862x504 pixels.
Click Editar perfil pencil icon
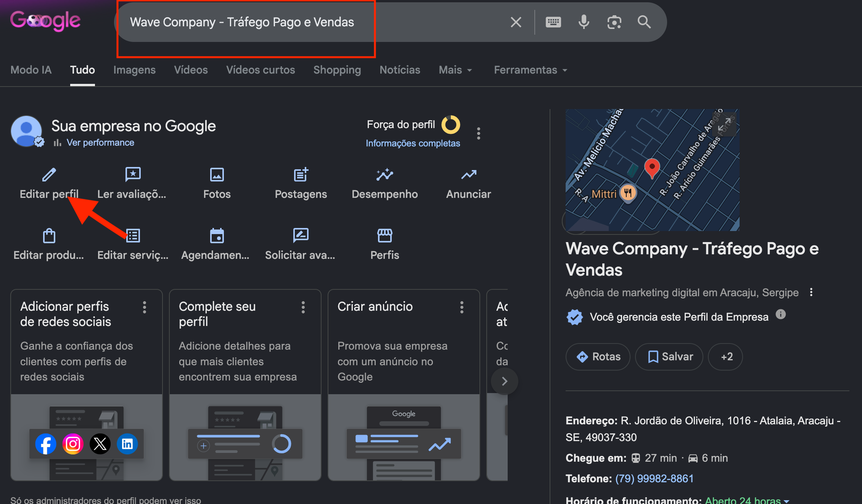click(x=49, y=175)
